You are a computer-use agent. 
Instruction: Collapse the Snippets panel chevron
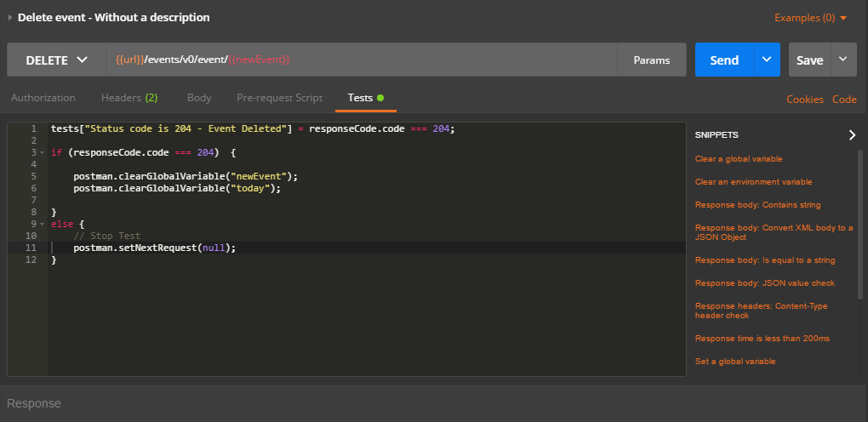[852, 135]
